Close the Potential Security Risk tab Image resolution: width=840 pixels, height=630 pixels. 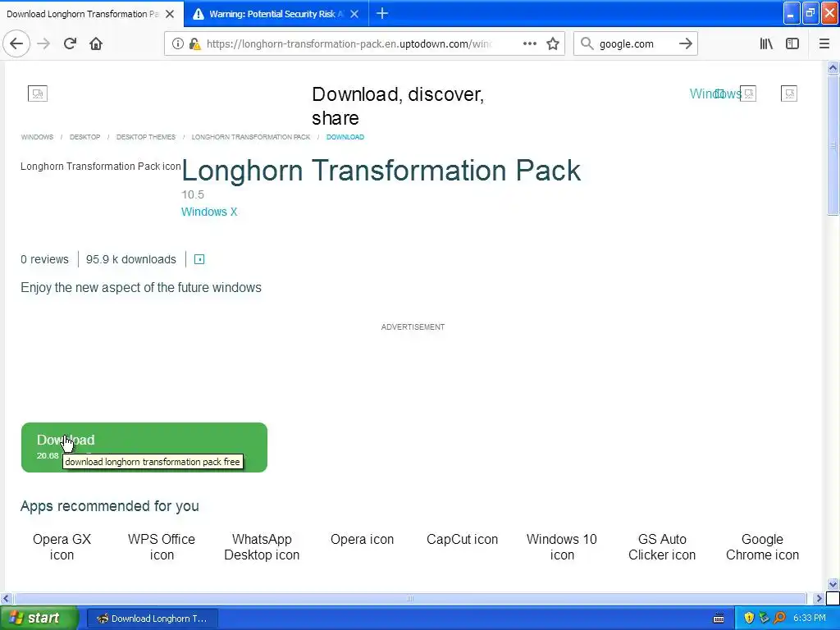pyautogui.click(x=354, y=14)
